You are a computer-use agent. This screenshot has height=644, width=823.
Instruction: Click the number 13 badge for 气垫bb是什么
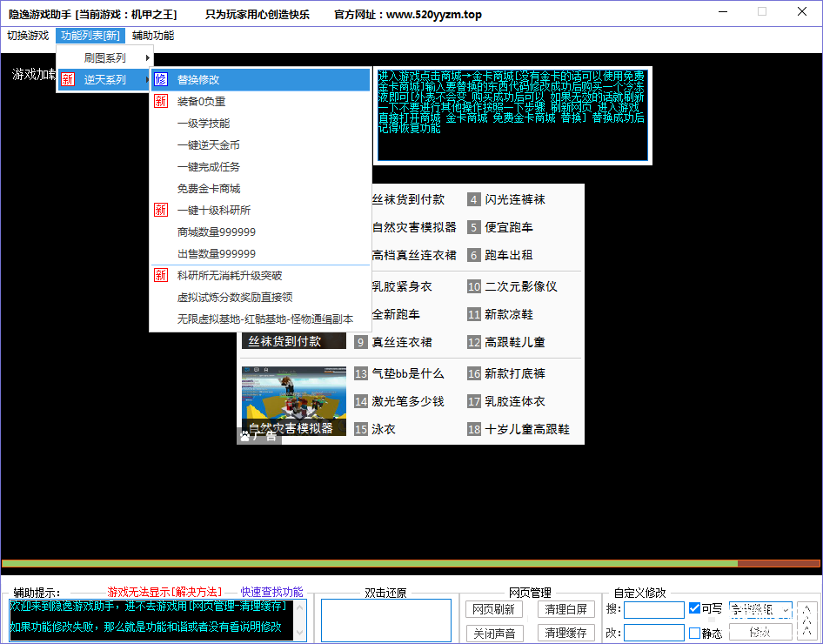[361, 373]
